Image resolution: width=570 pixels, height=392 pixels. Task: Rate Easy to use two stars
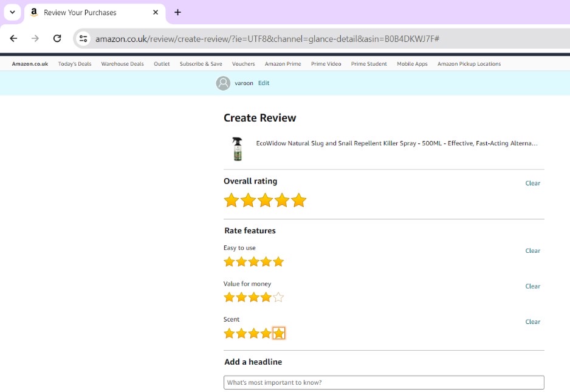point(242,262)
